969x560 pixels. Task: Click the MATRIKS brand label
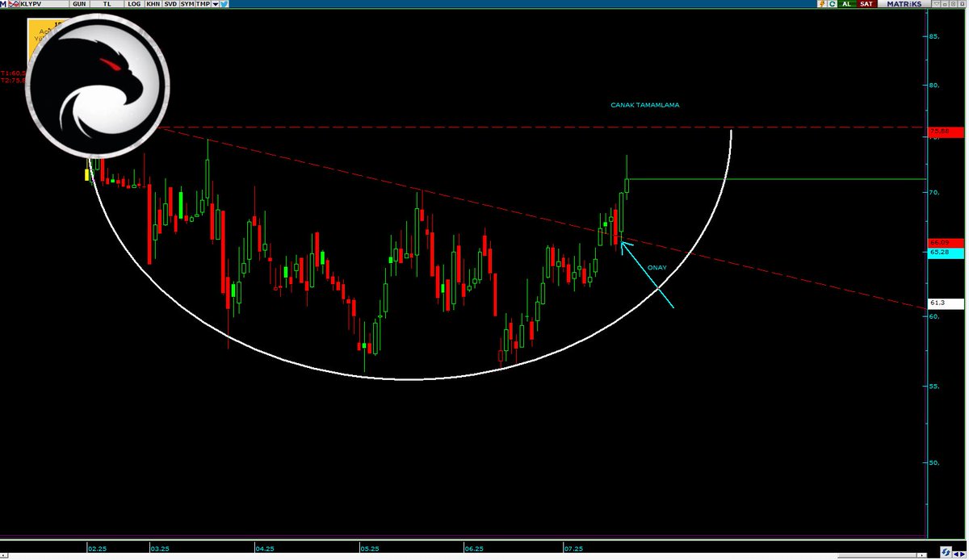[x=904, y=4]
